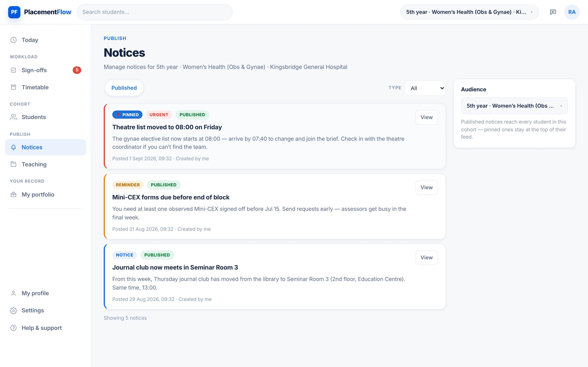
Task: Focus the Search students field
Action: 155,12
